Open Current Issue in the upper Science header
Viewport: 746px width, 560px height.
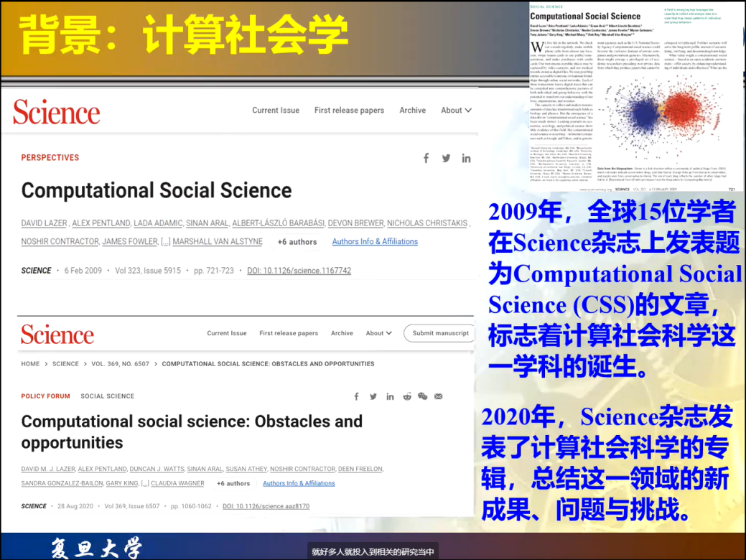(x=276, y=111)
